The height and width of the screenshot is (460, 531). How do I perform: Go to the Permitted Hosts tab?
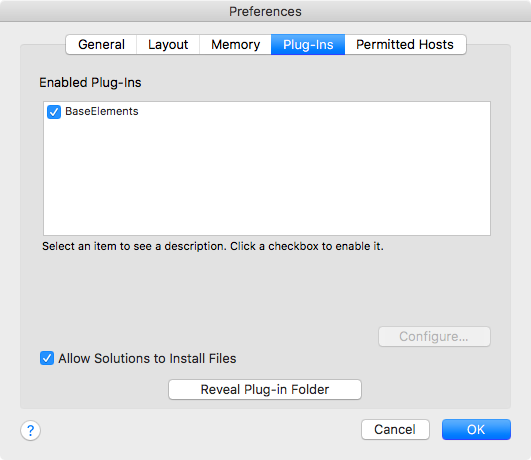405,44
